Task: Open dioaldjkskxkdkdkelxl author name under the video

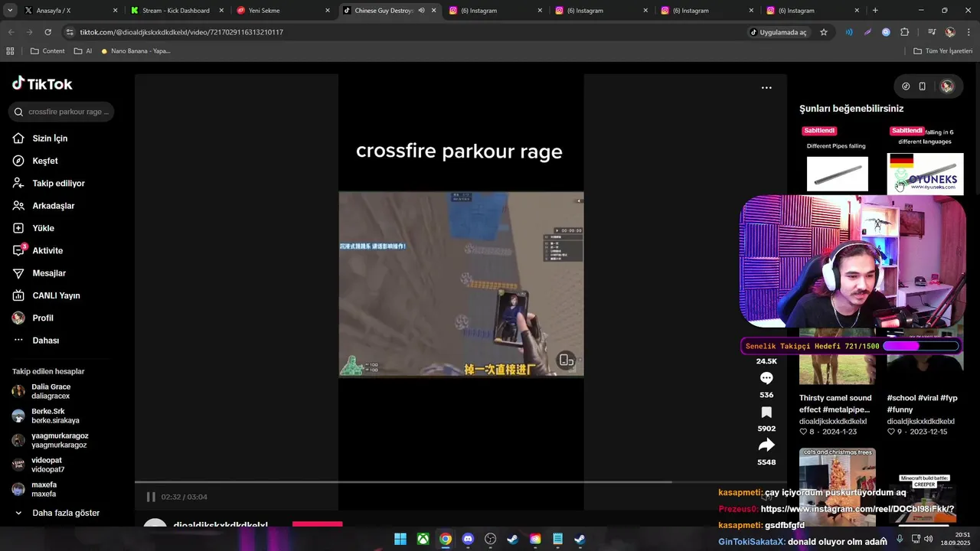Action: click(220, 526)
